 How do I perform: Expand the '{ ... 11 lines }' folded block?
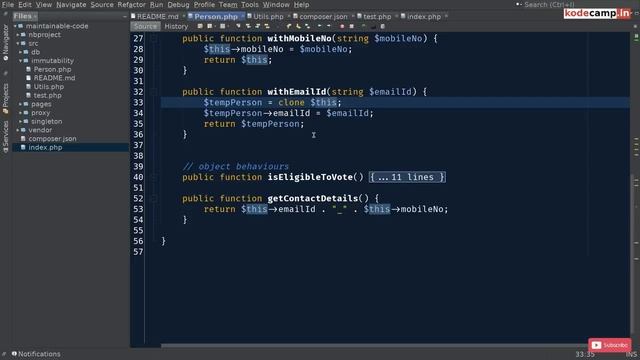tap(407, 177)
